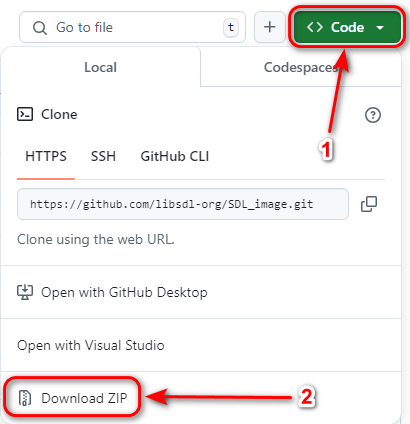Click the plus add file button
The height and width of the screenshot is (424, 410).
270,27
